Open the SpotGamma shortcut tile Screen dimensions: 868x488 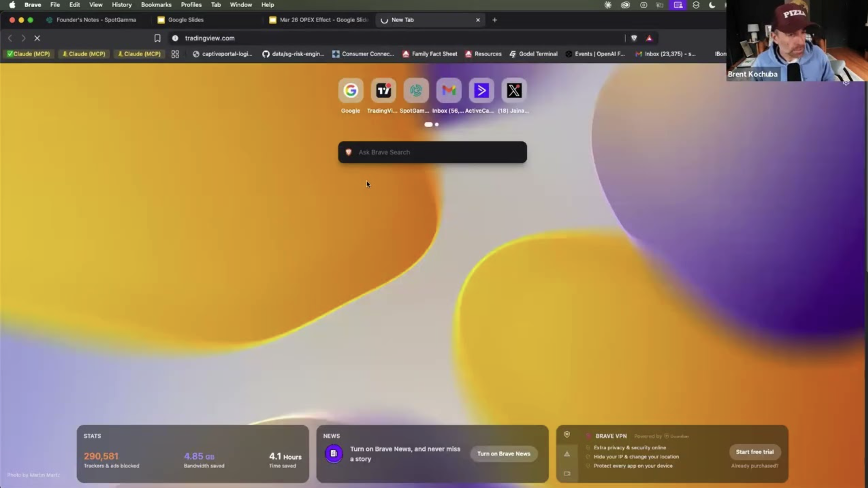(x=416, y=91)
